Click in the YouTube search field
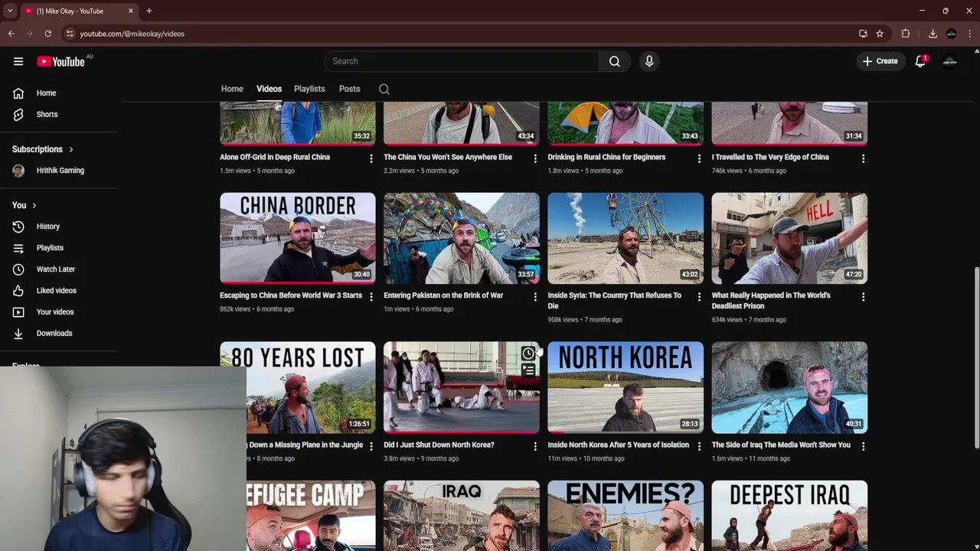 (x=462, y=61)
